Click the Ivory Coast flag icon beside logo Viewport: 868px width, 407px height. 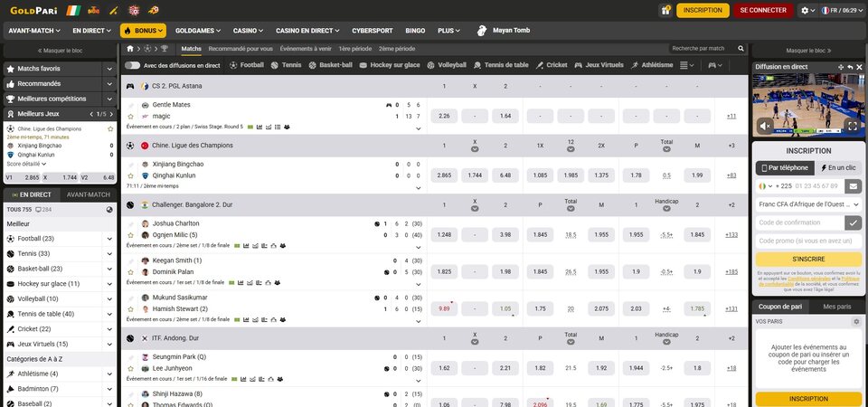[72, 10]
